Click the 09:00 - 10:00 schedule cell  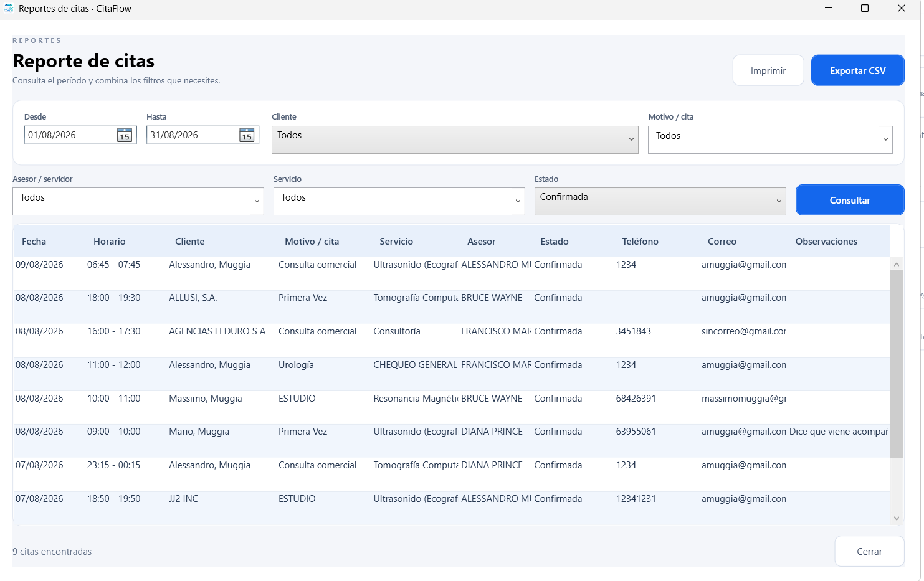(114, 432)
